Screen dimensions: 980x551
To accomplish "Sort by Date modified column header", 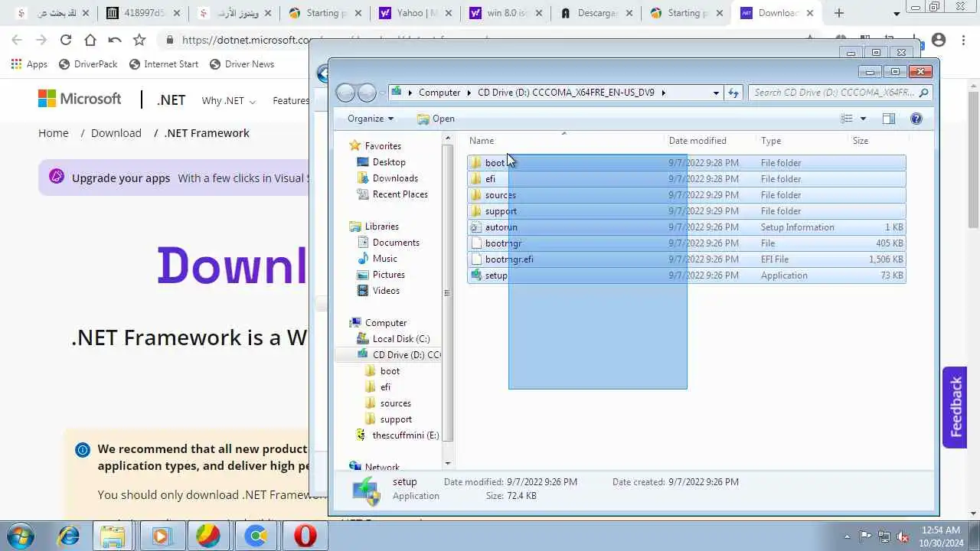I will point(697,141).
